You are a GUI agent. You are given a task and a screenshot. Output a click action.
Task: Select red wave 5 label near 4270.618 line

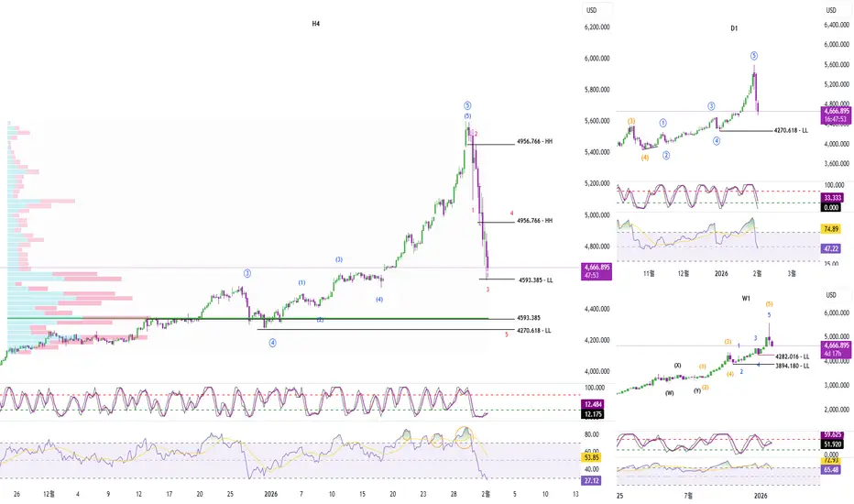(x=507, y=334)
